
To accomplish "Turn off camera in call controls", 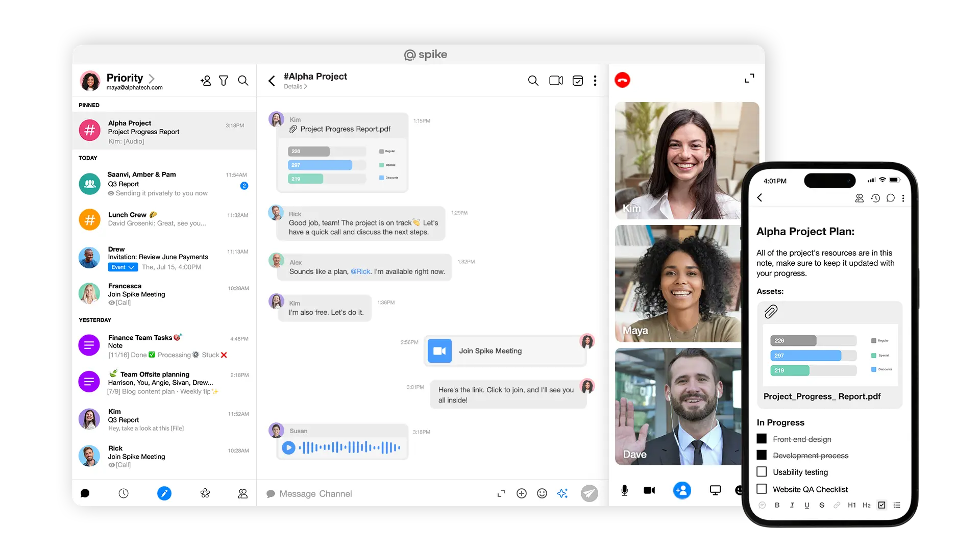I will 649,490.
